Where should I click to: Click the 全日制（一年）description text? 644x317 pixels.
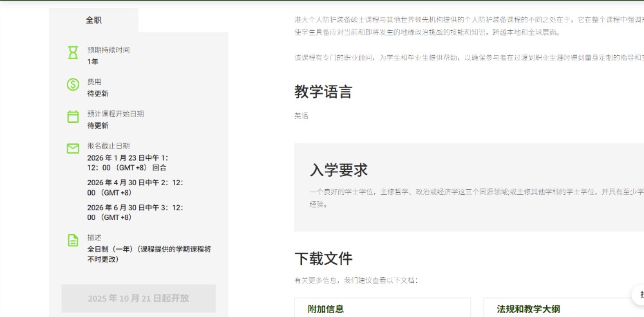point(149,254)
